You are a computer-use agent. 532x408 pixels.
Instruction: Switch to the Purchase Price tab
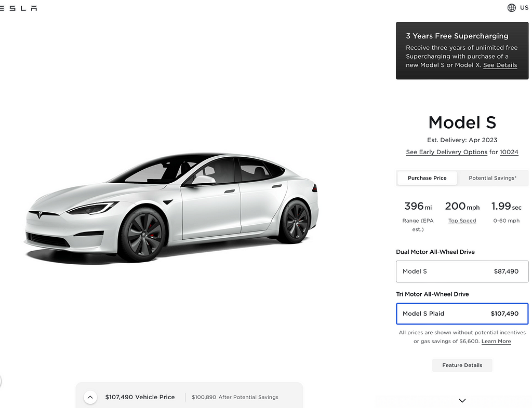(427, 178)
